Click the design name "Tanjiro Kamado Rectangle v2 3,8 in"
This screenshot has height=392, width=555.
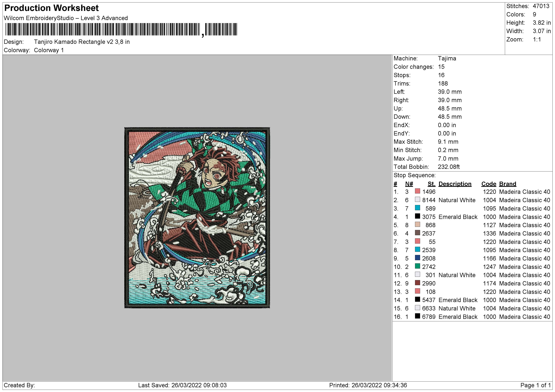click(x=82, y=42)
